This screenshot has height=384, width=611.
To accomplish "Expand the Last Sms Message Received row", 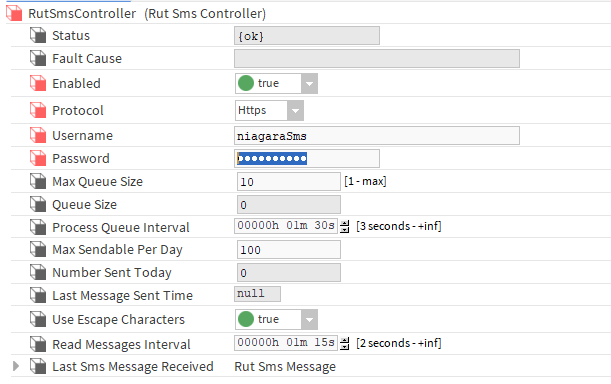I will [16, 366].
